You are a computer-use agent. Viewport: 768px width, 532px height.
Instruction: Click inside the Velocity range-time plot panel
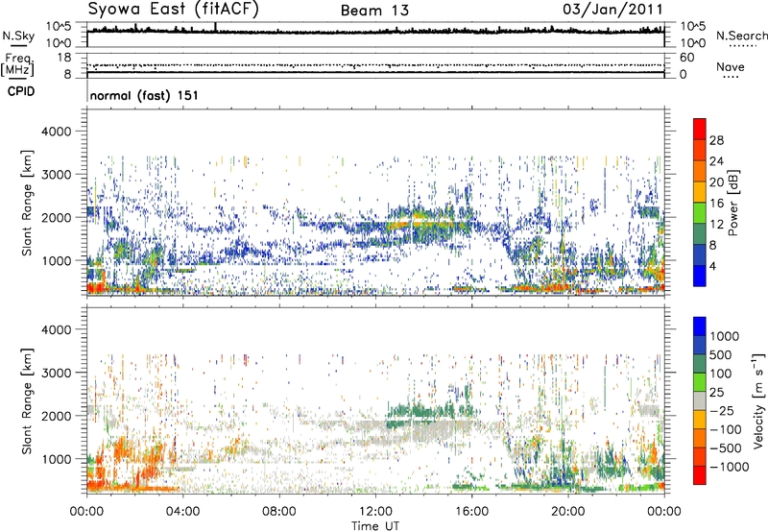click(x=375, y=400)
